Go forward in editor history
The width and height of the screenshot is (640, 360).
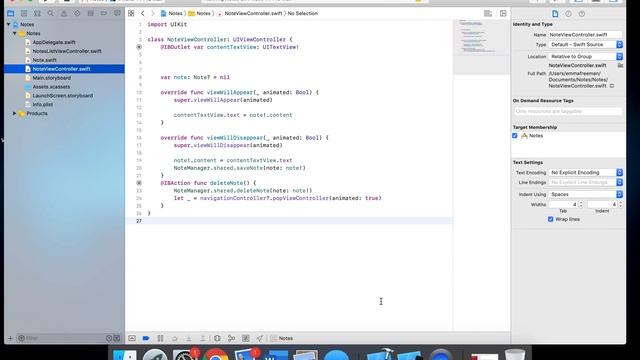click(x=153, y=13)
